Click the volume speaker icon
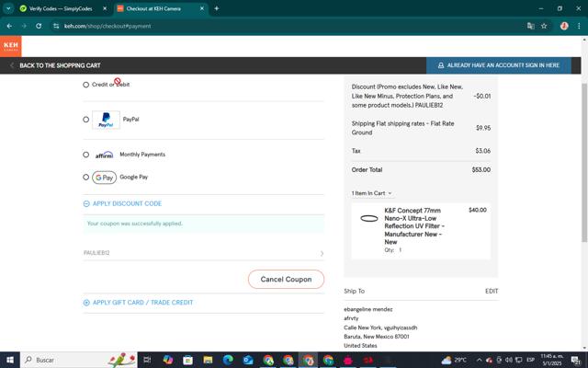The height and width of the screenshot is (368, 588). point(508,360)
